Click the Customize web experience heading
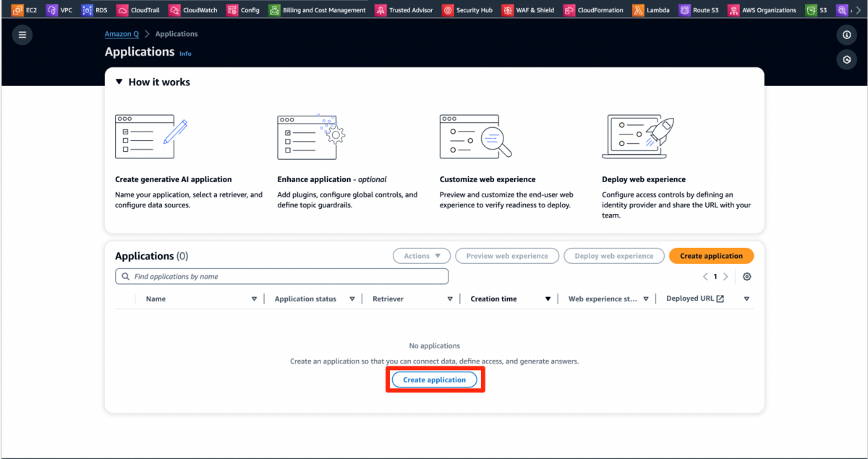 [488, 179]
